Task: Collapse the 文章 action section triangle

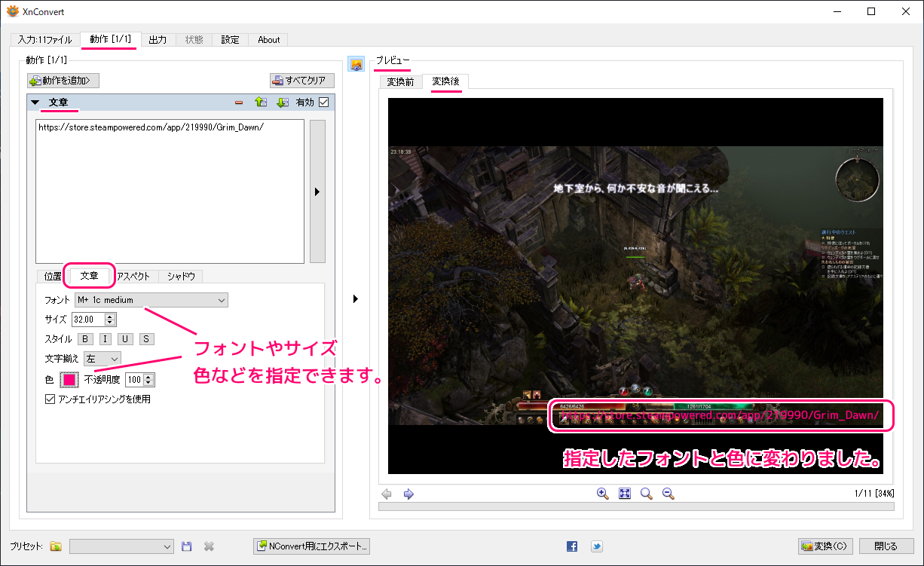Action: [x=35, y=102]
